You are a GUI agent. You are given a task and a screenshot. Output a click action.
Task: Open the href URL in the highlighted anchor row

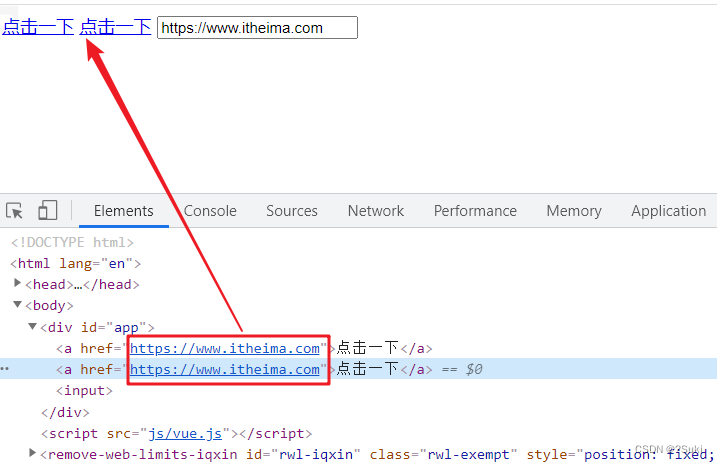[225, 369]
